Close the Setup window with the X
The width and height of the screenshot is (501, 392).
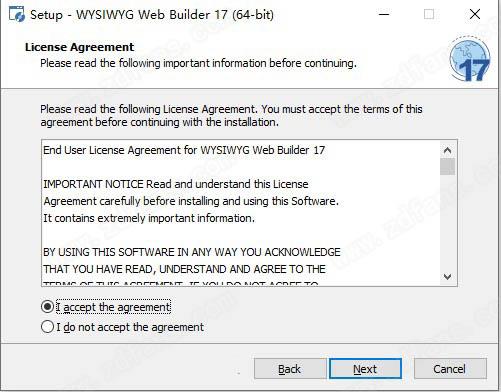click(x=475, y=14)
